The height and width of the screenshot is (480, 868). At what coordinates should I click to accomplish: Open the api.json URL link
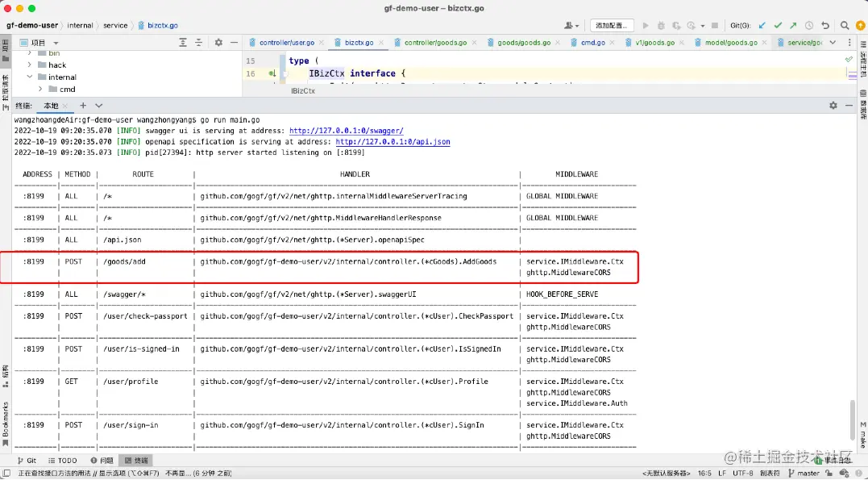(393, 142)
